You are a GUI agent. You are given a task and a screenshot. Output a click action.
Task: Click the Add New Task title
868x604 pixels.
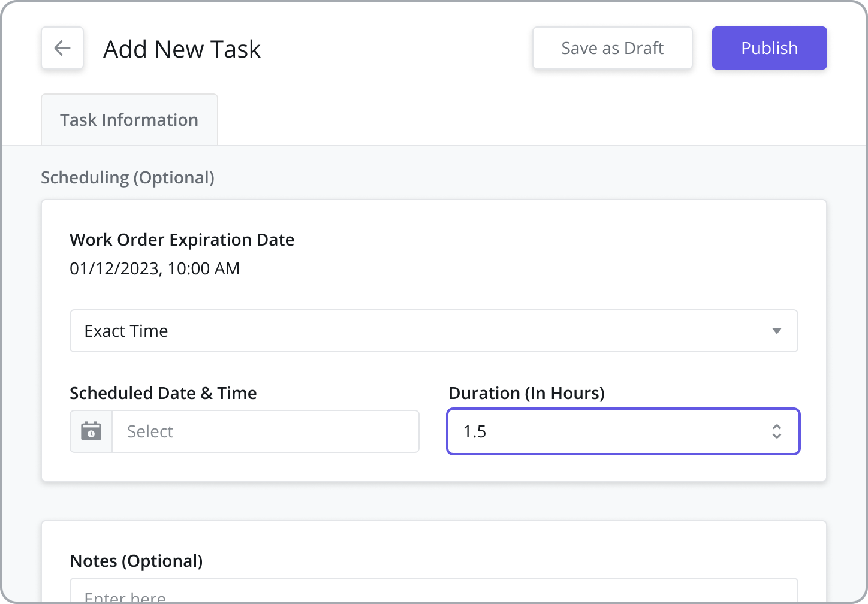coord(182,49)
